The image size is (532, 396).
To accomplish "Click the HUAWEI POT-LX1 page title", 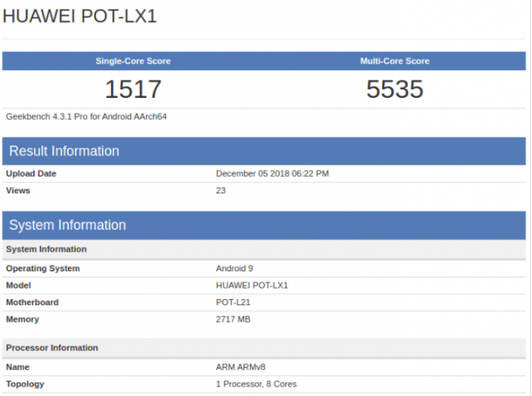I will 80,17.
